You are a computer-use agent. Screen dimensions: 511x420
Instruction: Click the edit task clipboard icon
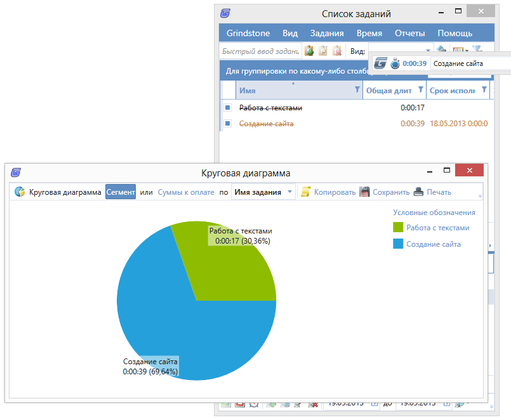322,51
